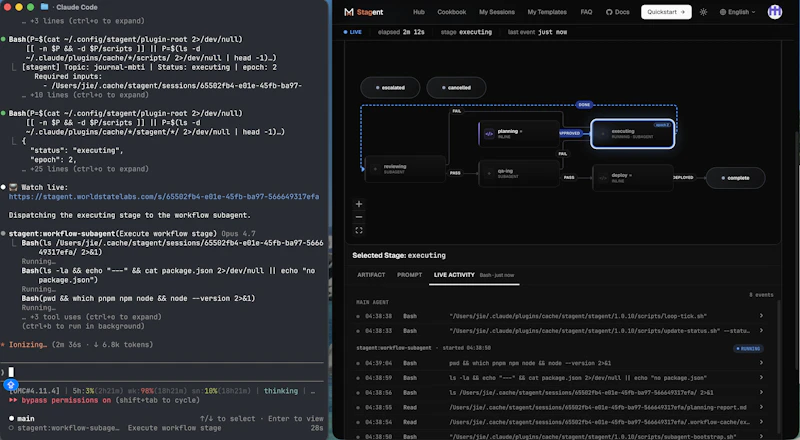The width and height of the screenshot is (800, 440).
Task: Click the terminal prompt input line
Action: [x=162, y=372]
